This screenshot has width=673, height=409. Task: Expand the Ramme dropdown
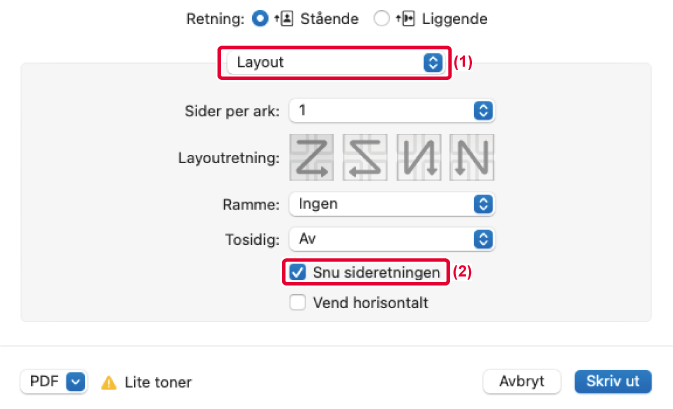[x=392, y=204]
